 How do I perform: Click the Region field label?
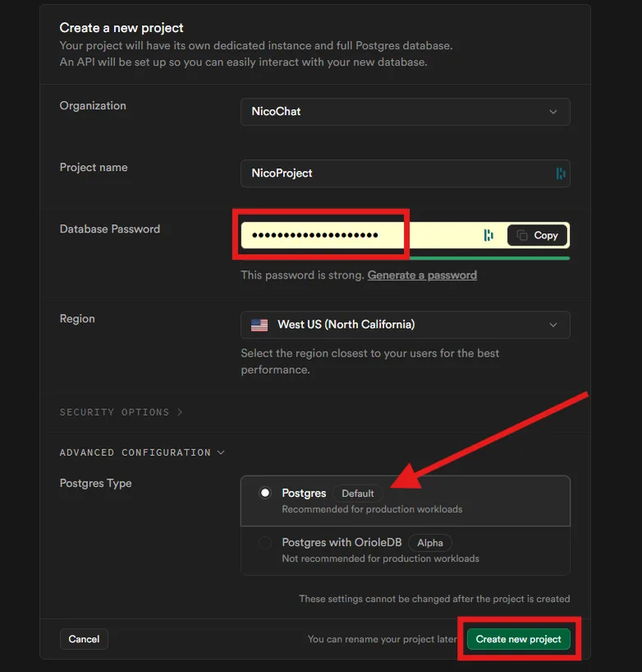(x=77, y=319)
